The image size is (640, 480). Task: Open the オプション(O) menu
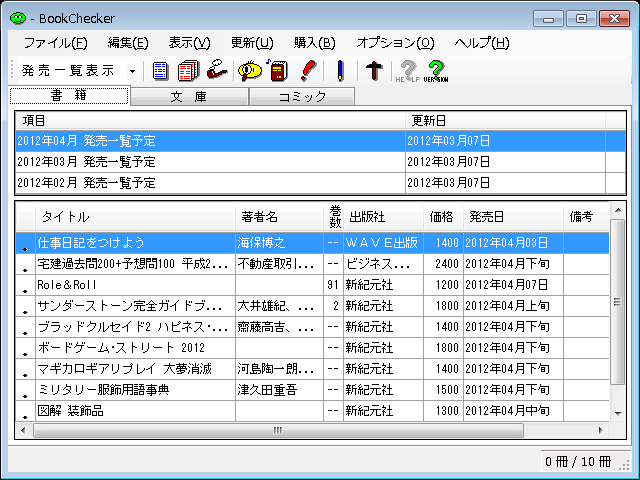tap(395, 42)
